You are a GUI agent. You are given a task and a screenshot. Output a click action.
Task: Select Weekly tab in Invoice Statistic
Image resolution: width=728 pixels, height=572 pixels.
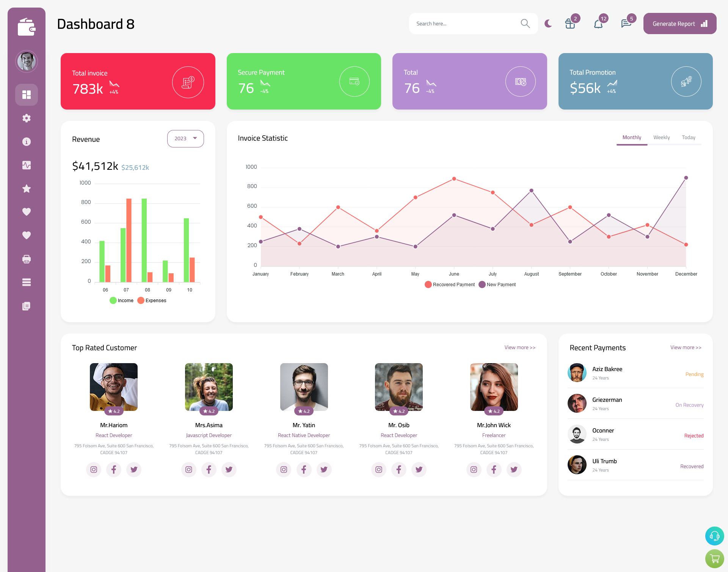coord(661,137)
